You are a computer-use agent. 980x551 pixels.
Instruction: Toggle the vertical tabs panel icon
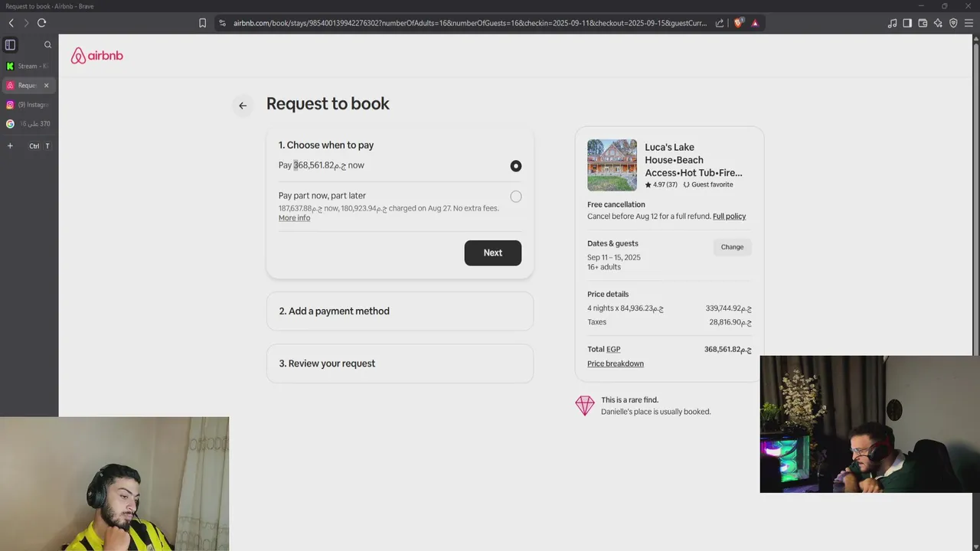click(10, 45)
